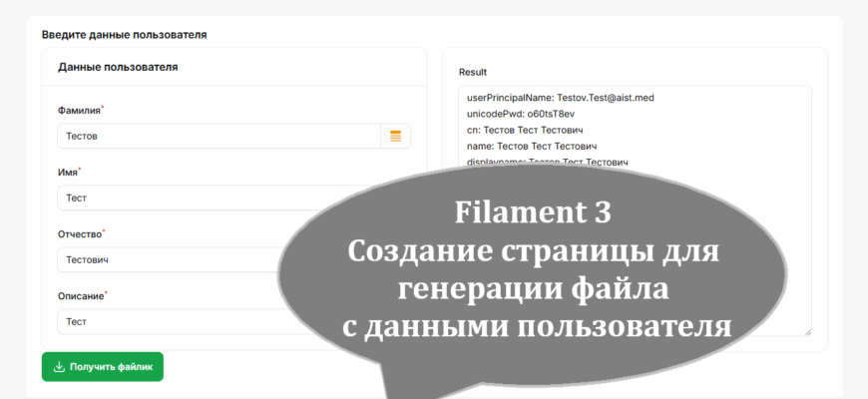Click the download icon in Получить файлик button
The image size is (868, 399).
(59, 367)
